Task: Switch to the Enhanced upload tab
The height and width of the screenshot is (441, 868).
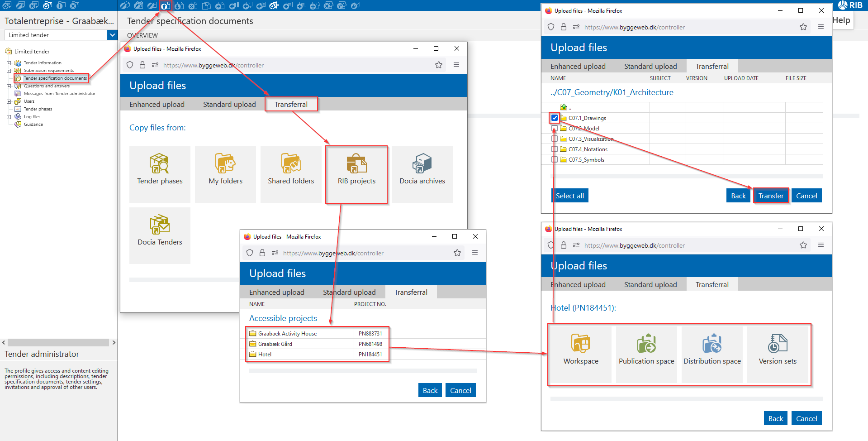Action: point(157,104)
